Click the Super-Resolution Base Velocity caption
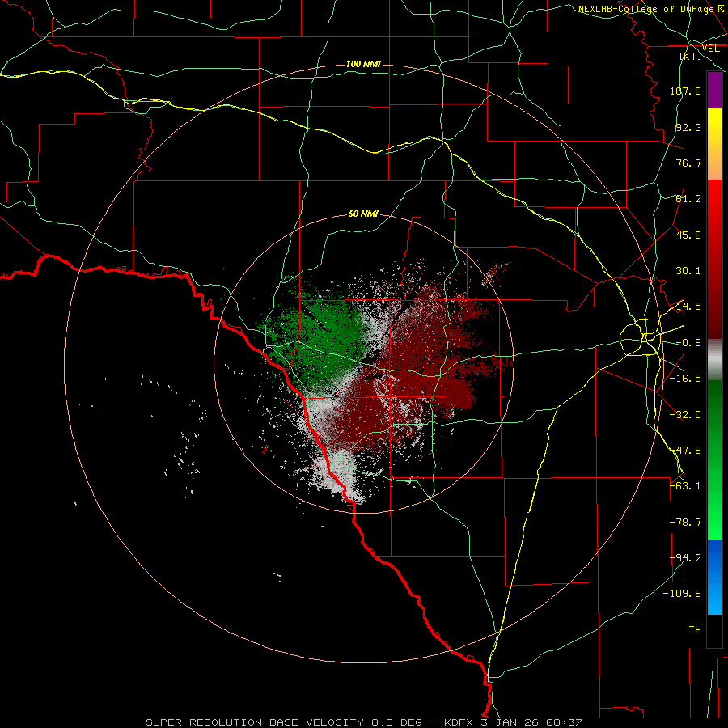 click(x=363, y=722)
